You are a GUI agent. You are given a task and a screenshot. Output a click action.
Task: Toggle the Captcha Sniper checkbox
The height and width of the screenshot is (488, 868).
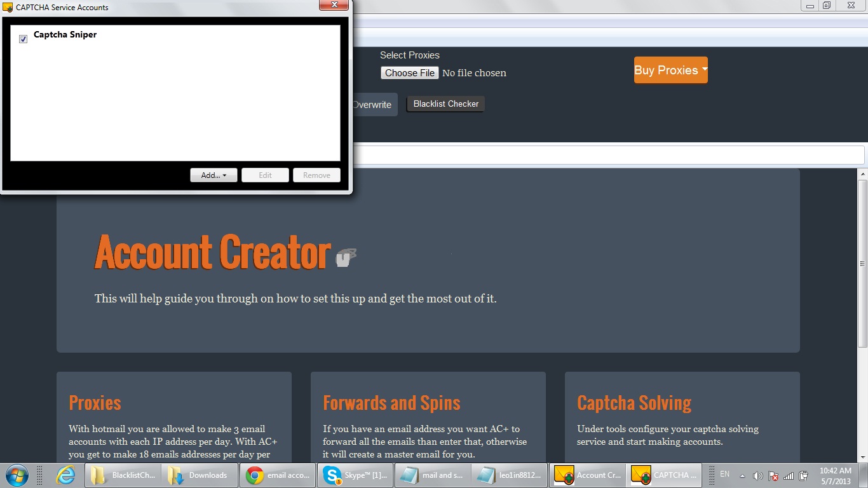[24, 39]
